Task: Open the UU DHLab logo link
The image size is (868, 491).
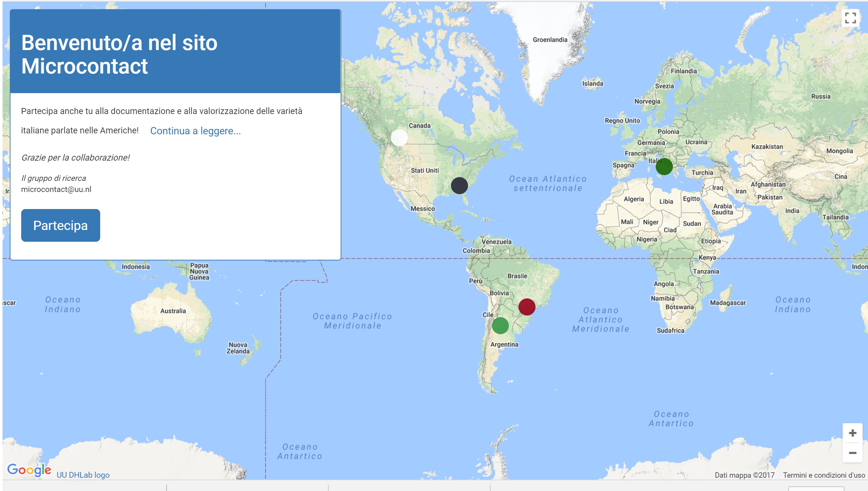Action: pos(82,475)
